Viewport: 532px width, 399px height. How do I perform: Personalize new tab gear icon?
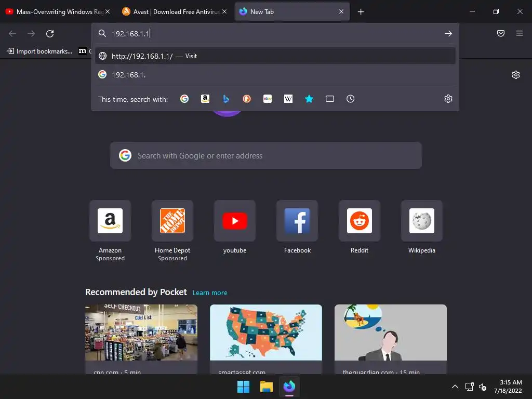coord(516,75)
